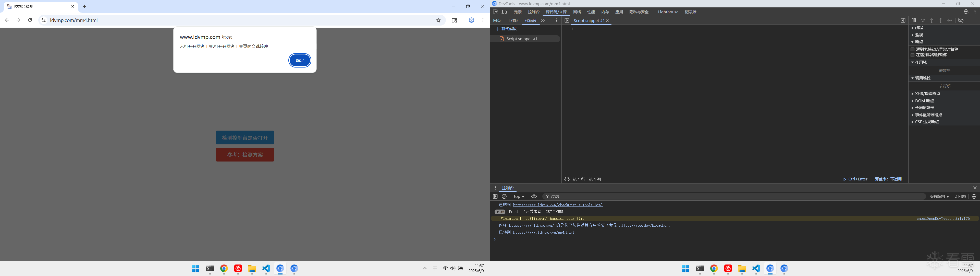Image resolution: width=980 pixels, height=276 pixels.
Task: Open the Chrome profile avatar icon
Action: (x=471, y=20)
